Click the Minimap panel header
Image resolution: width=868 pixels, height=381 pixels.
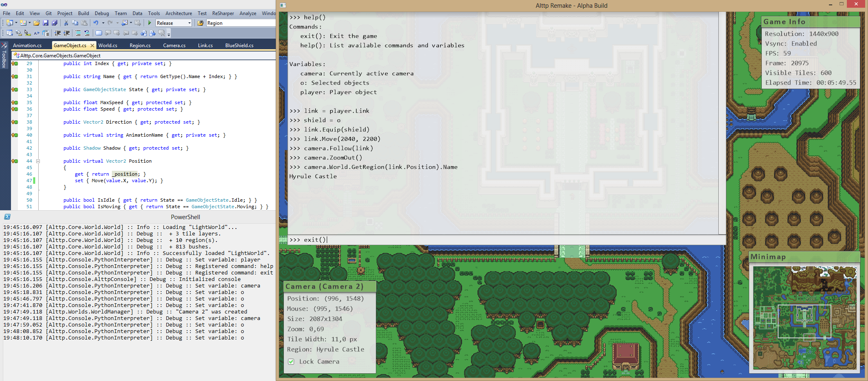(x=805, y=257)
